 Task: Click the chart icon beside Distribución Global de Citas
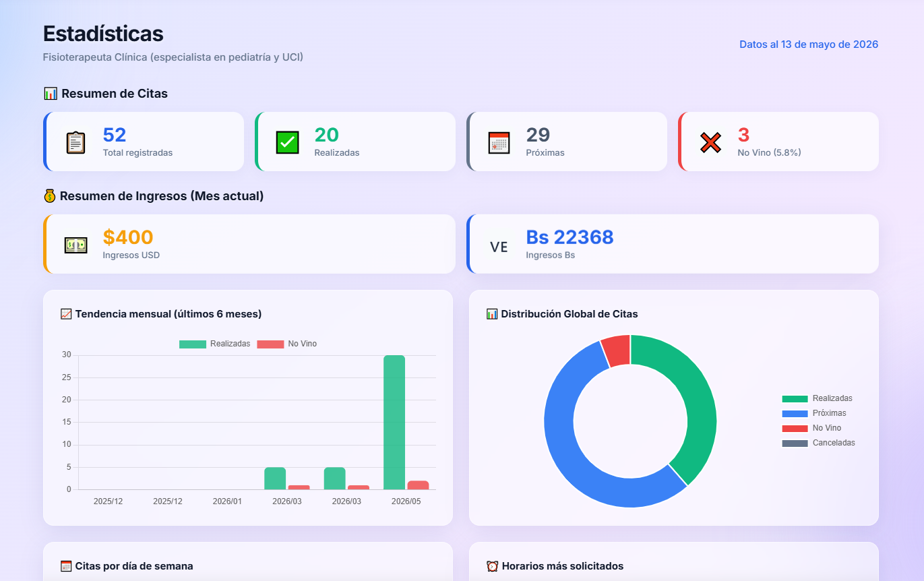click(x=492, y=314)
